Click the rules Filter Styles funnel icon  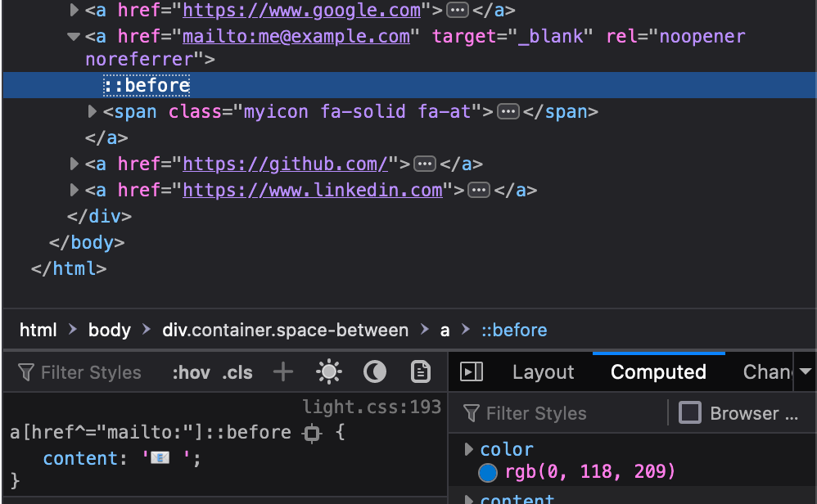coord(25,372)
